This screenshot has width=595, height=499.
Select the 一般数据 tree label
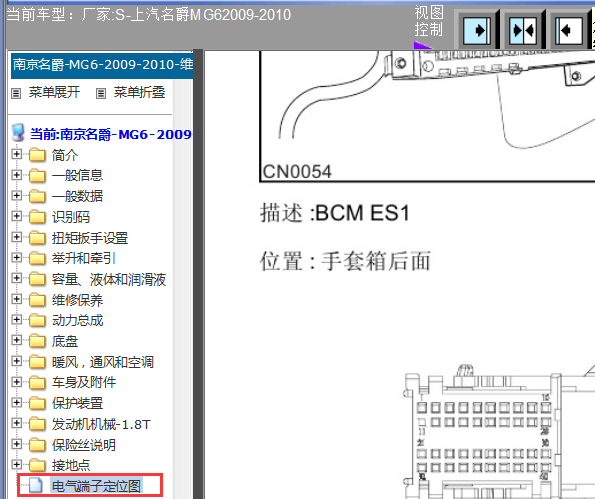click(x=77, y=196)
